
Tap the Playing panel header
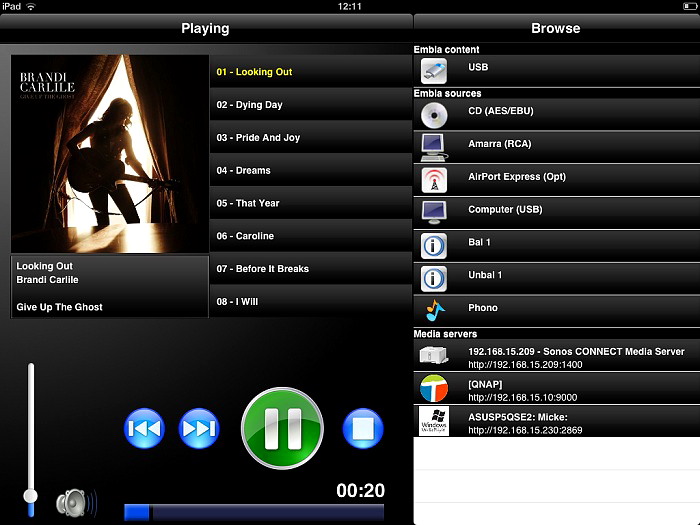[205, 28]
